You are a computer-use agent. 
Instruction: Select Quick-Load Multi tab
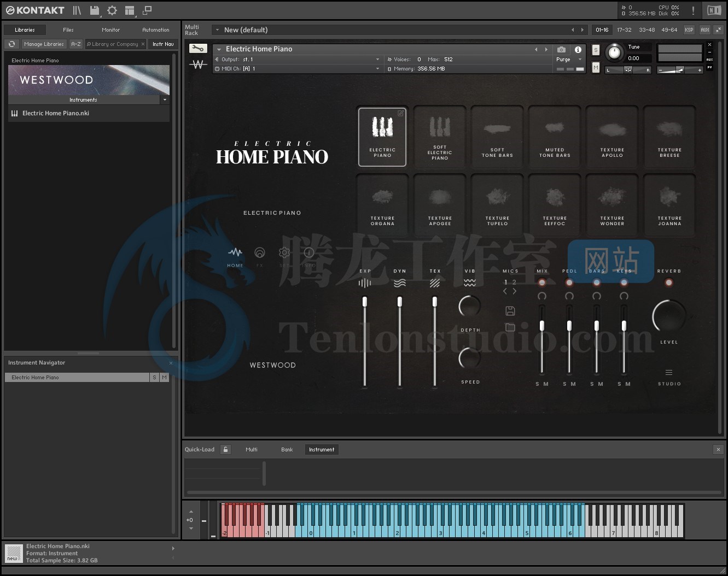[252, 450]
